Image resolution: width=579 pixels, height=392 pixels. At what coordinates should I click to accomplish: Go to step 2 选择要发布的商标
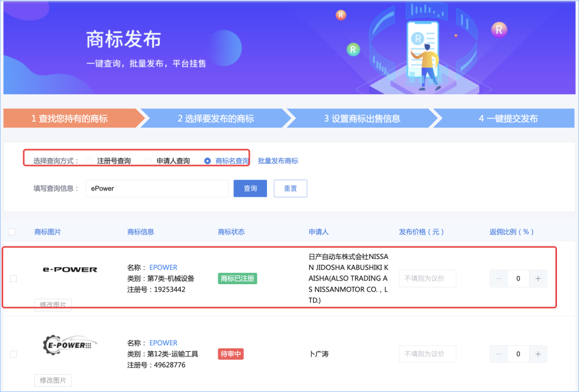(x=216, y=118)
